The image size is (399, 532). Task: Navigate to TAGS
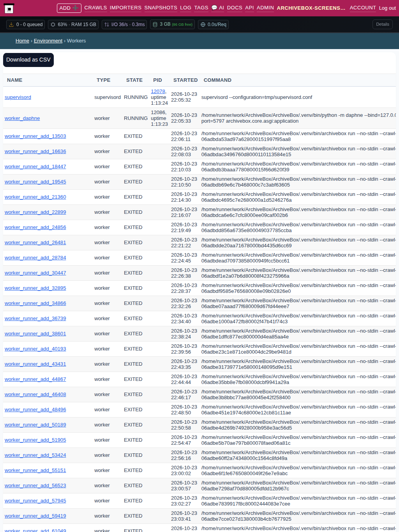(x=201, y=8)
